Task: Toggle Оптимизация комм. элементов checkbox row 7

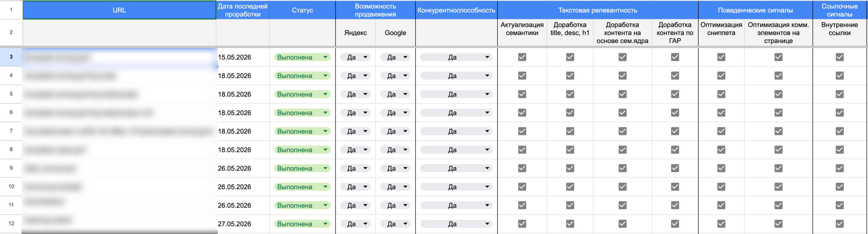Action: tap(778, 131)
